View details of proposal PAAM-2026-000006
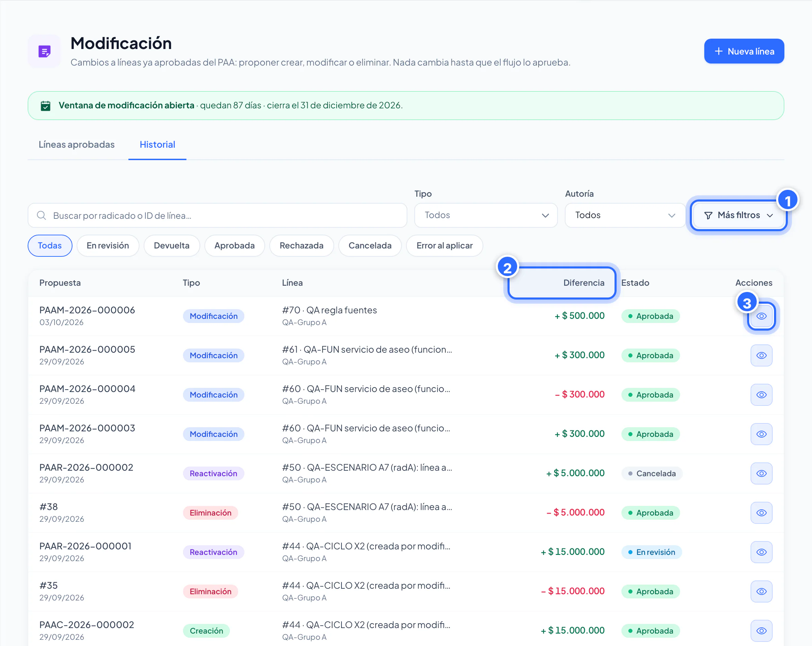This screenshot has height=646, width=812. [761, 316]
